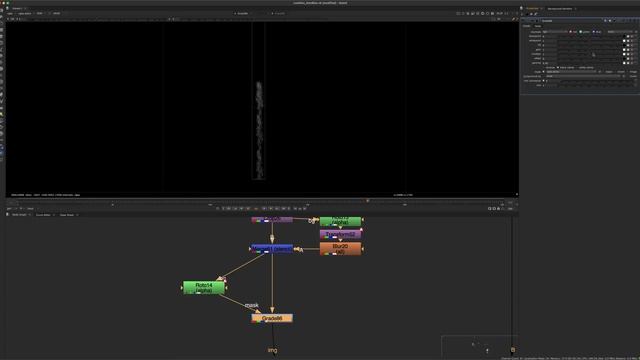Click the mask label on Grade86 input

click(251, 305)
